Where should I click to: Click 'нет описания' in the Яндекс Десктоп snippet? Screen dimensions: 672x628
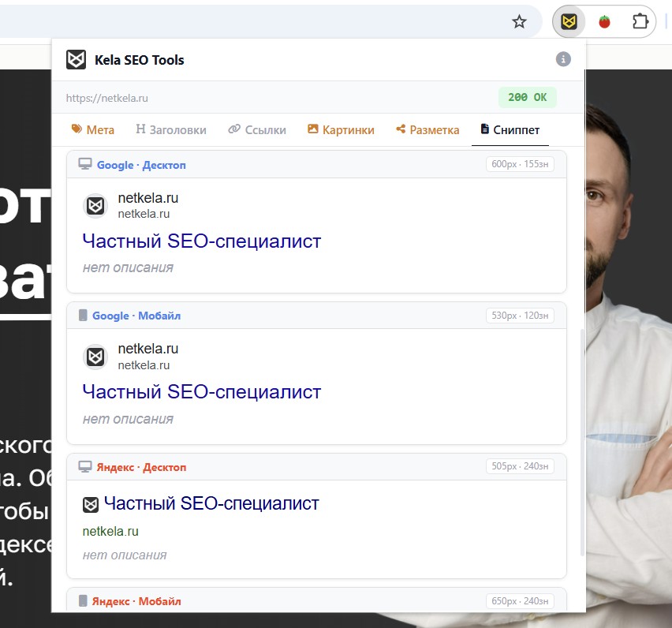125,555
